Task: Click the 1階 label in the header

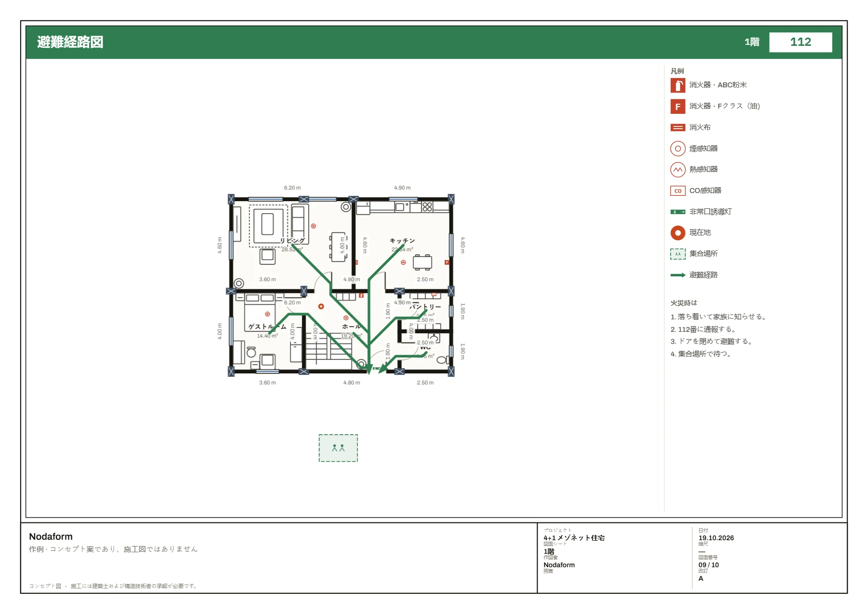Action: [x=752, y=42]
